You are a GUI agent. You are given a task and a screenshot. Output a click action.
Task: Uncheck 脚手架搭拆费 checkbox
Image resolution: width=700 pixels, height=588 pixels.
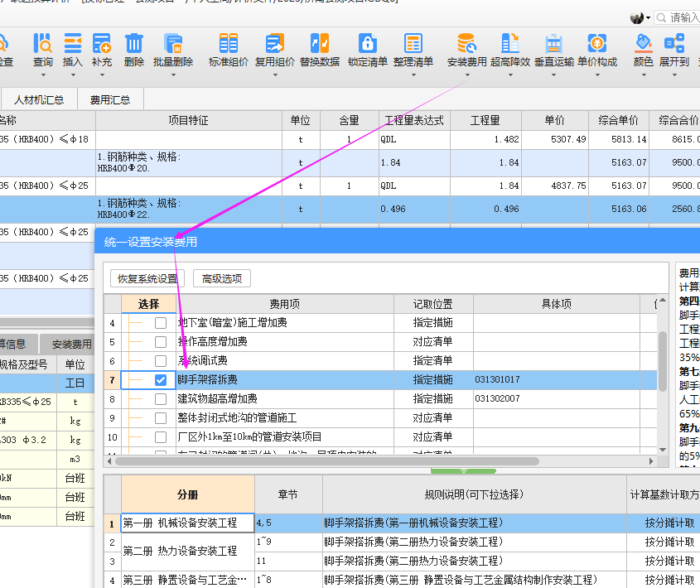[161, 380]
